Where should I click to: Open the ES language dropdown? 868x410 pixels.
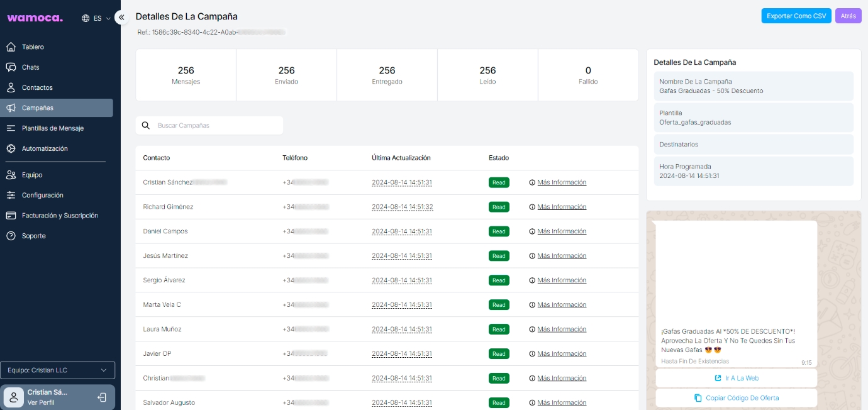(x=96, y=18)
